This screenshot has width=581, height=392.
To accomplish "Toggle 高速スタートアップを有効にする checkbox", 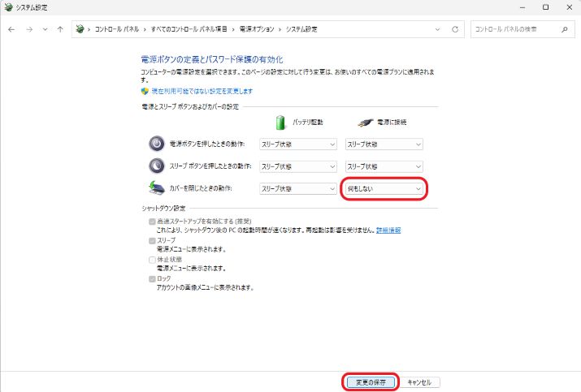I will [152, 222].
